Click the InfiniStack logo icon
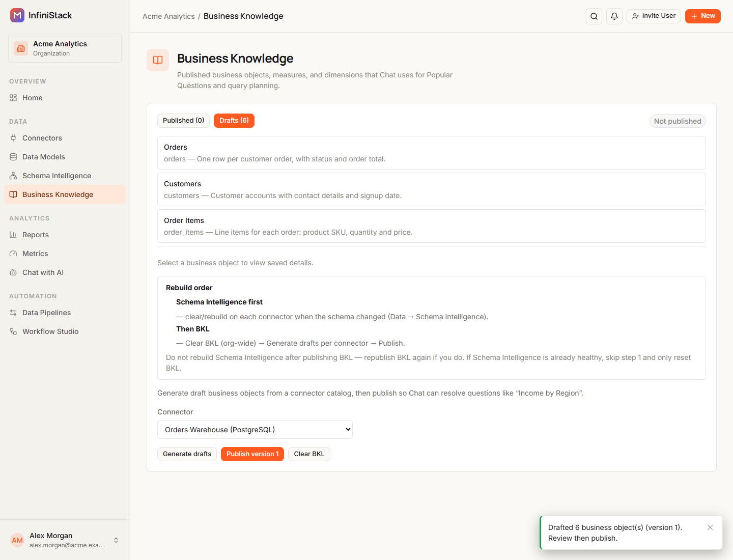733x560 pixels. point(17,15)
